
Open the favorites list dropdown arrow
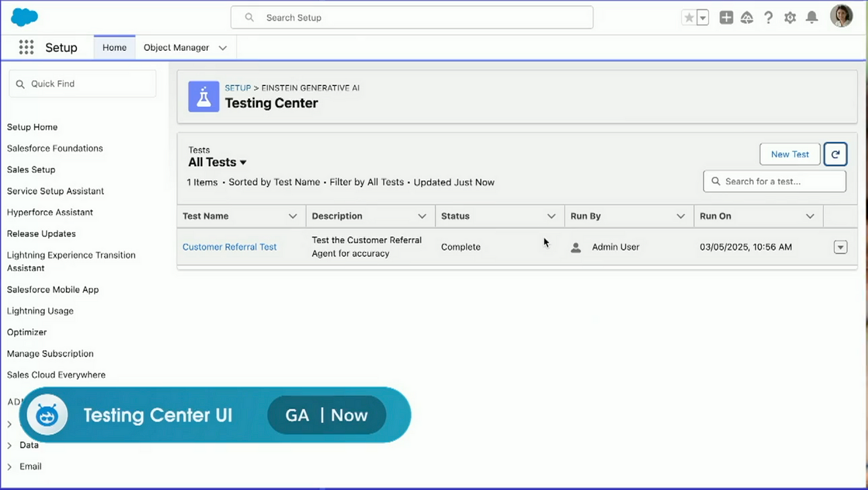[703, 18]
